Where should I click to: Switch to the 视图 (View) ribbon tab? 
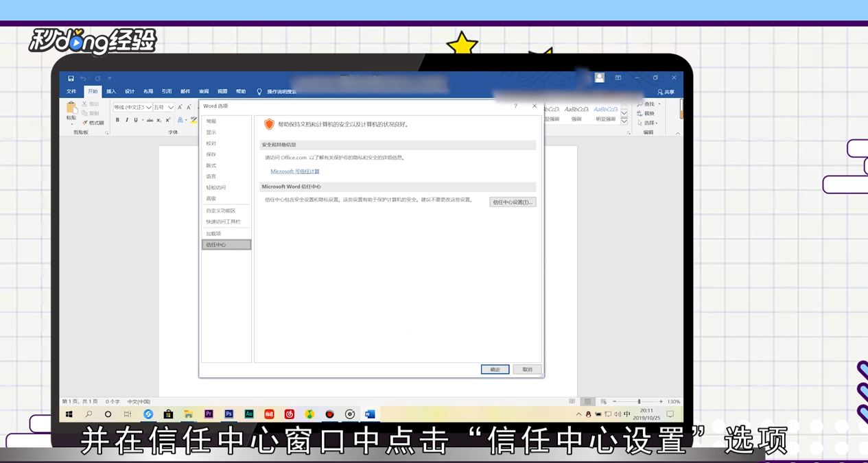pyautogui.click(x=222, y=91)
